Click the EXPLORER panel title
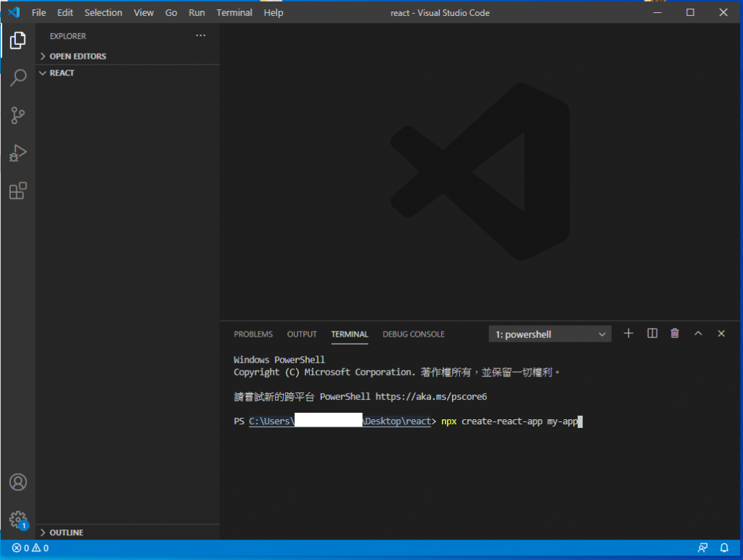Viewport: 743px width, 560px height. pyautogui.click(x=67, y=36)
